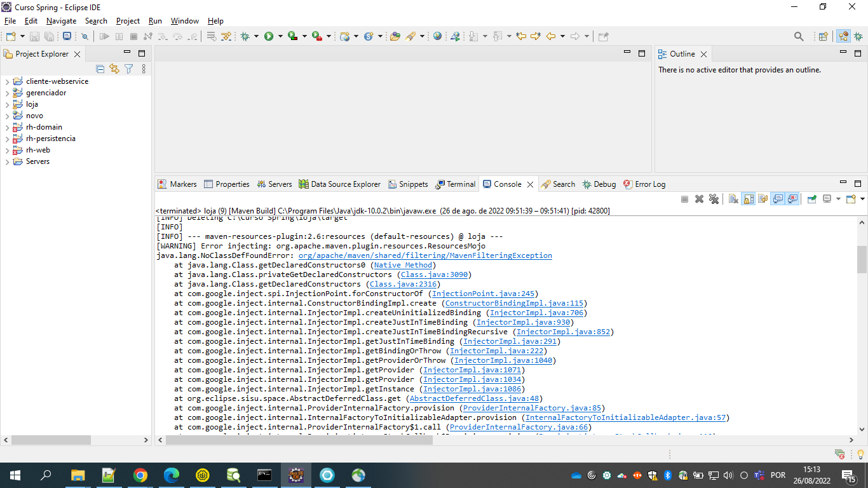This screenshot has width=868, height=488.
Task: Open the Debug button dropdown arrow
Action: pos(256,36)
